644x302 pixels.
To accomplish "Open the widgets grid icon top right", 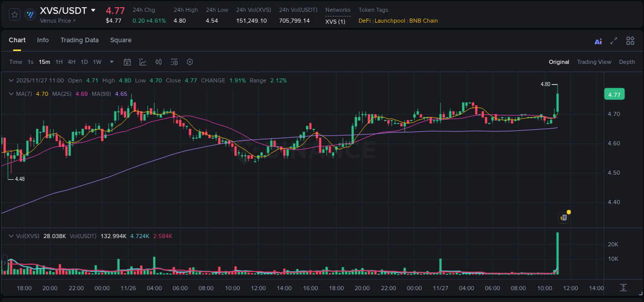I will point(630,40).
